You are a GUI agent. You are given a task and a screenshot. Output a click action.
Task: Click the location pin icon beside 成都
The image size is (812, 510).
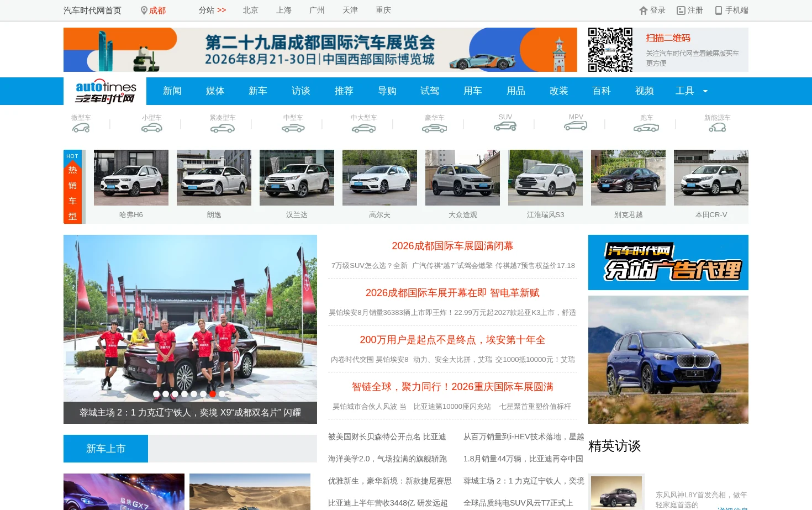pos(144,10)
